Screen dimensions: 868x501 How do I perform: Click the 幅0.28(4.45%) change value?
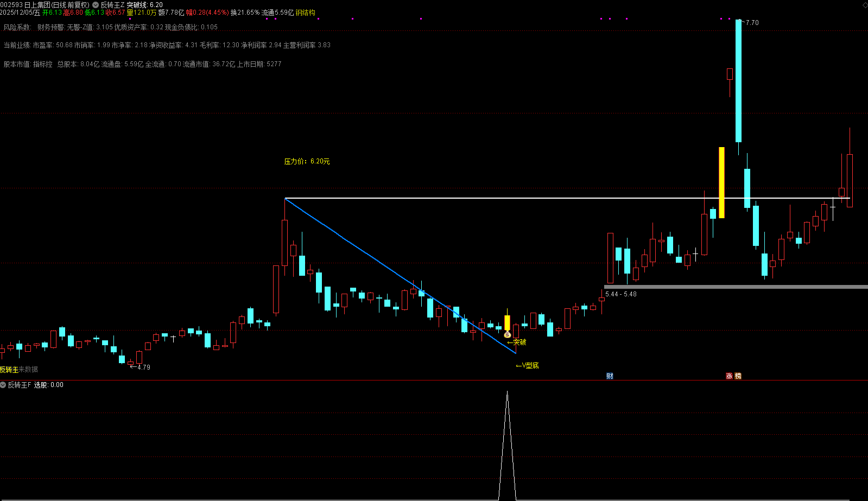pos(207,12)
